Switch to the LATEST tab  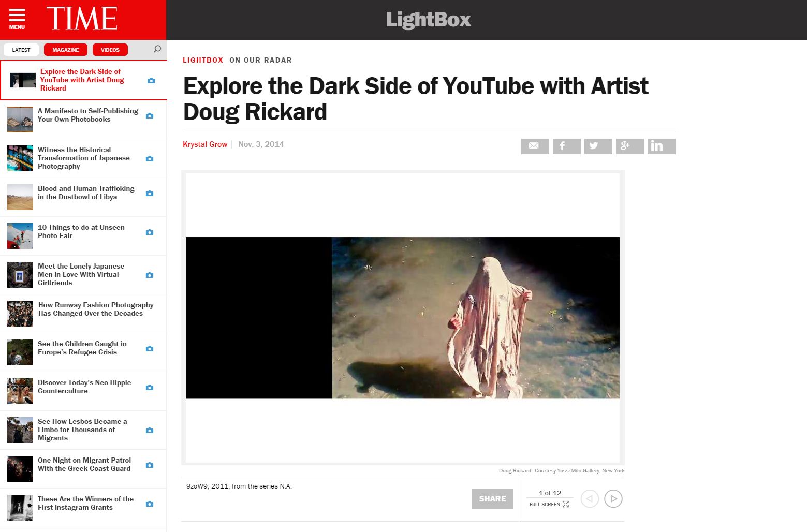[x=21, y=50]
